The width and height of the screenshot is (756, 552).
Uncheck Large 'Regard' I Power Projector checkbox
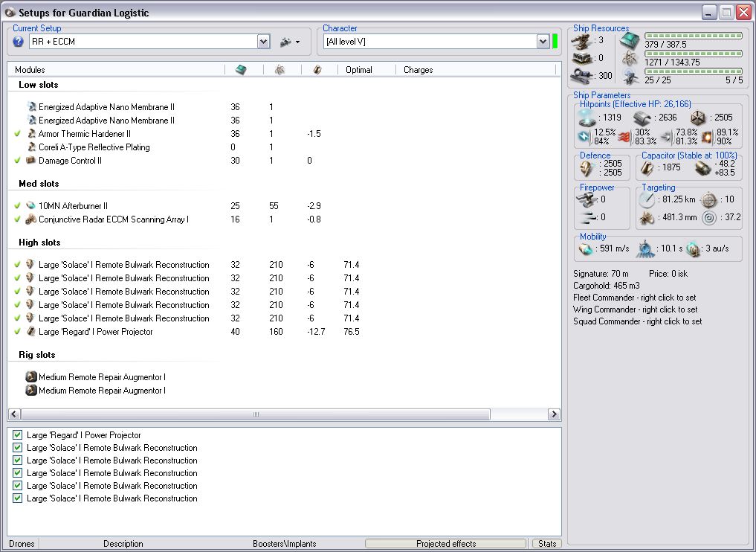[x=18, y=435]
